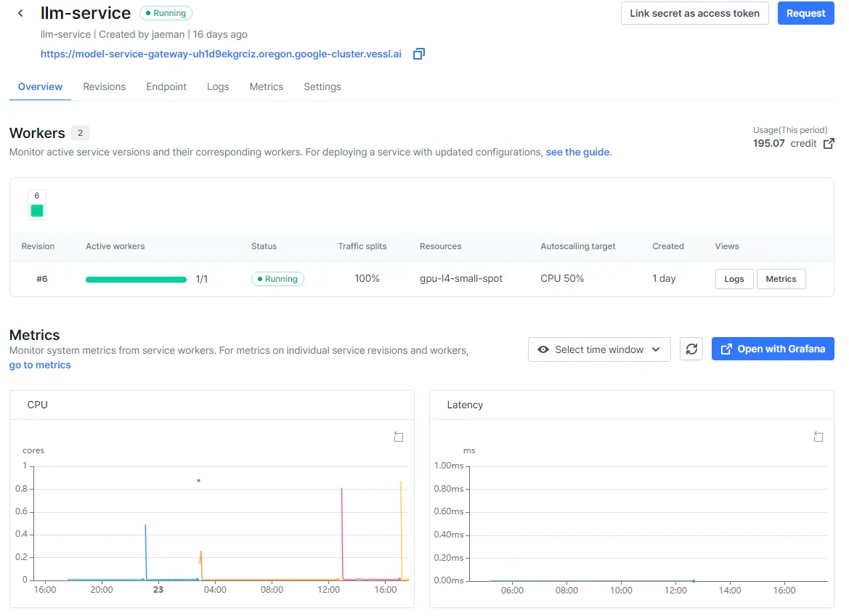Screen dimensions: 849x616
Task: Click the active workers progress bar
Action: pyautogui.click(x=136, y=279)
